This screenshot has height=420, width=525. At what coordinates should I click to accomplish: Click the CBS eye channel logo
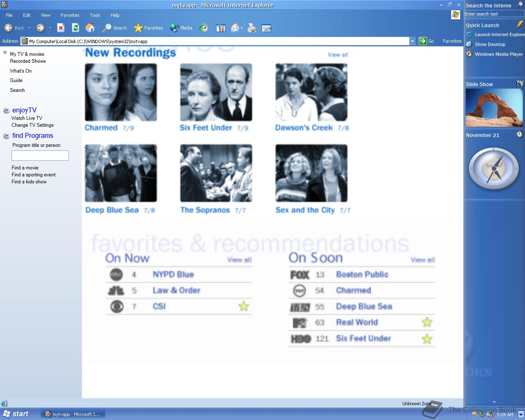tap(117, 306)
